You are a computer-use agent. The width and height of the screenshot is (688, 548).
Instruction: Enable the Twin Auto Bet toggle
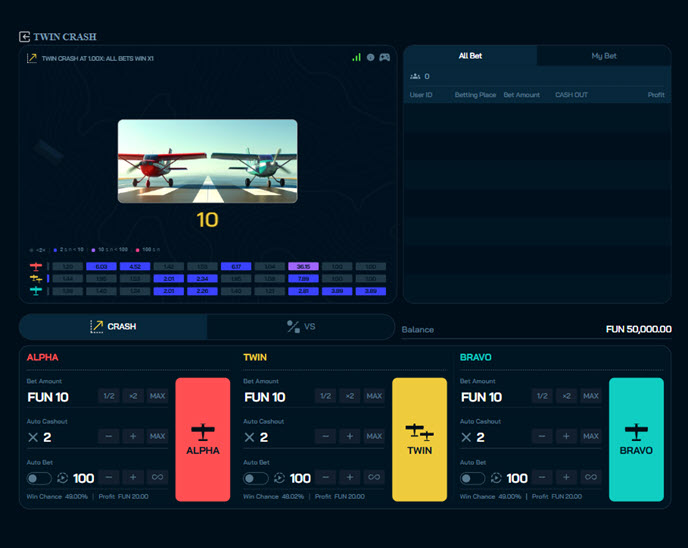tap(256, 478)
